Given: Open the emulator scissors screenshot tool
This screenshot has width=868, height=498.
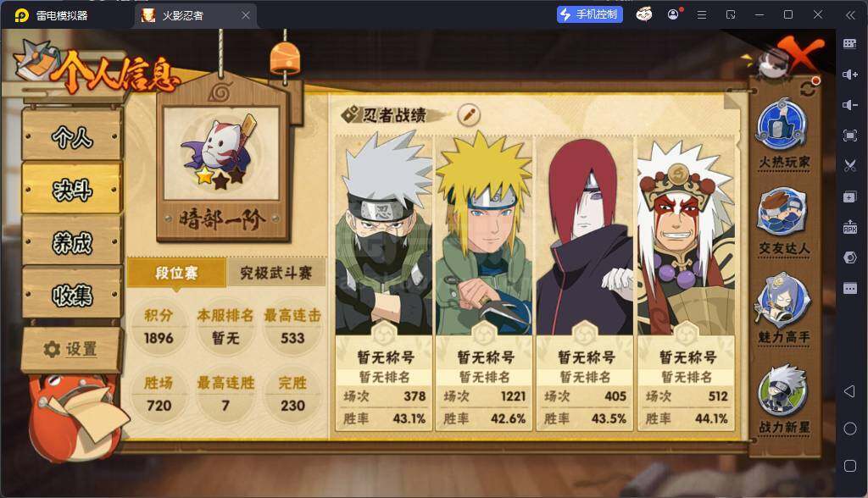Looking at the screenshot, I should (849, 165).
